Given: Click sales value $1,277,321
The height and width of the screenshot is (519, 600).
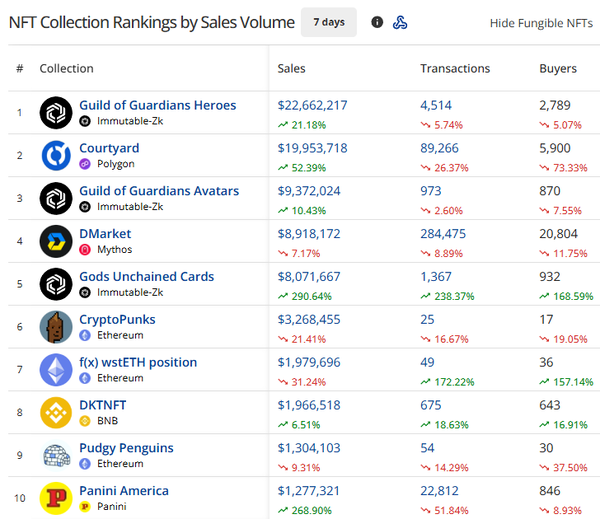Looking at the screenshot, I should coord(308,491).
